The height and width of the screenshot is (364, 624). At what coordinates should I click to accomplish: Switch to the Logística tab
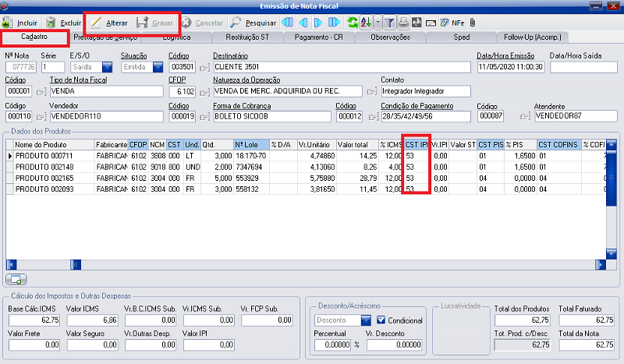click(175, 37)
